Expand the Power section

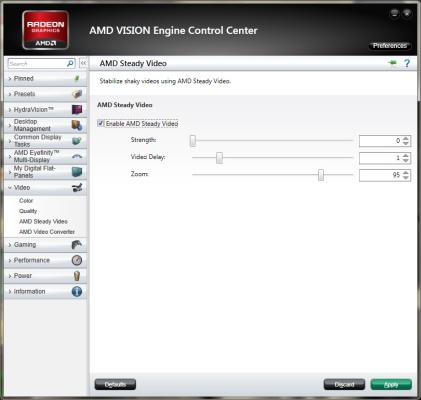(45, 276)
